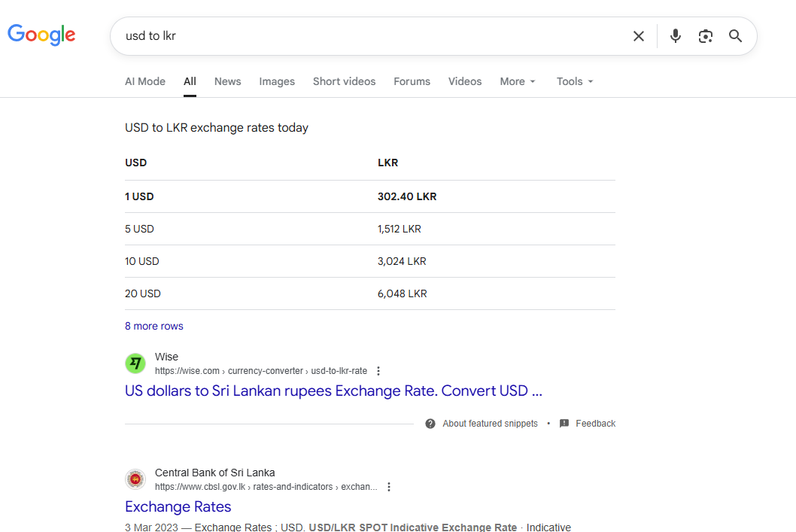This screenshot has height=532, width=796.
Task: Switch to the News tab
Action: coord(227,82)
